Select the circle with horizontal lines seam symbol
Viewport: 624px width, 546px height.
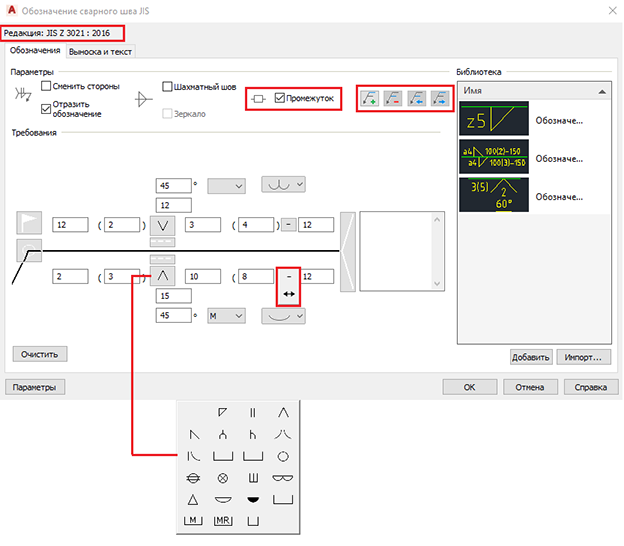[x=193, y=478]
